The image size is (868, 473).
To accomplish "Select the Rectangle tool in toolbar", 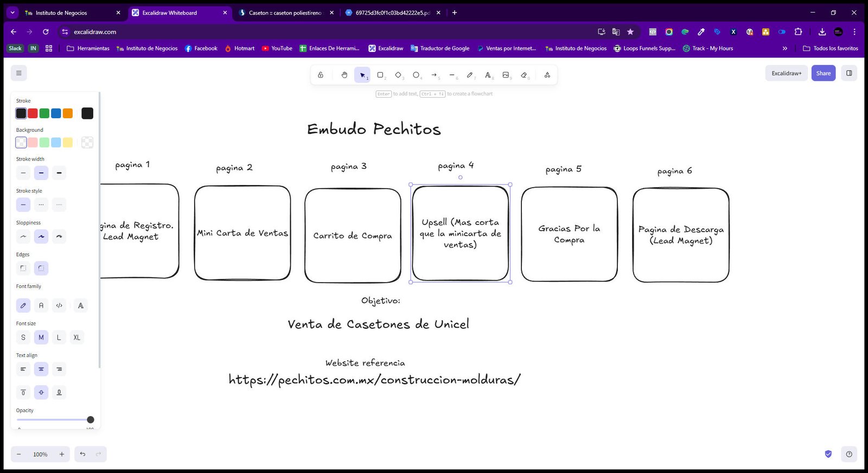I will pos(380,75).
